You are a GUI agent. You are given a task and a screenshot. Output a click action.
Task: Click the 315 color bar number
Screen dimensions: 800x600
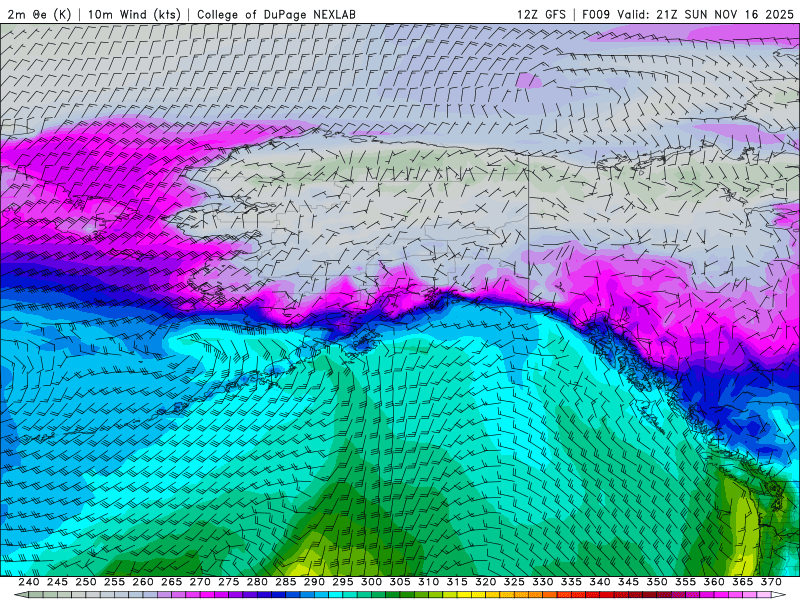click(x=457, y=582)
